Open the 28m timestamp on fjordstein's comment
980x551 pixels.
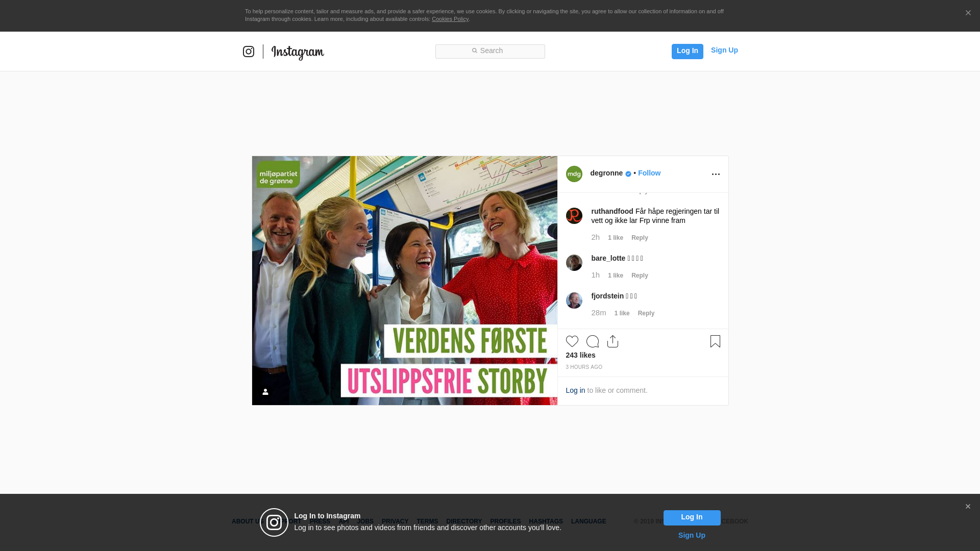tap(599, 313)
